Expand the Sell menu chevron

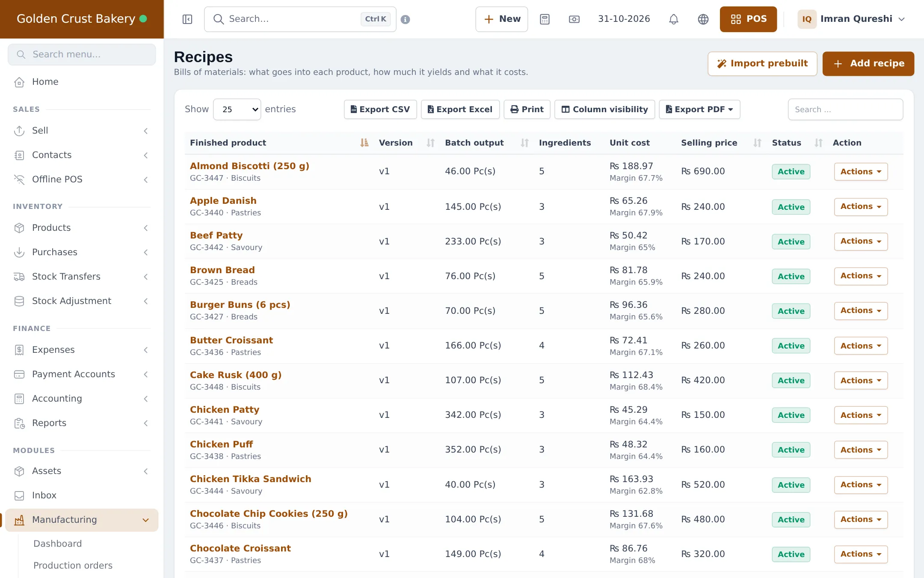point(146,131)
